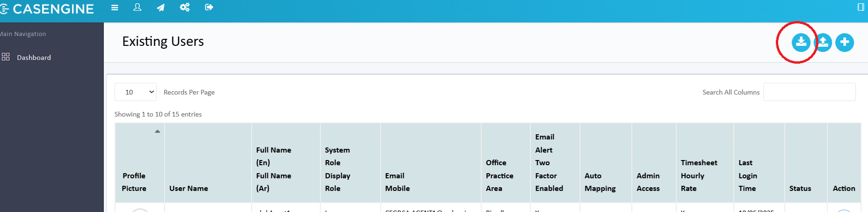This screenshot has width=868, height=212.
Task: Click the sort arrow in Profile Picture header
Action: (158, 132)
